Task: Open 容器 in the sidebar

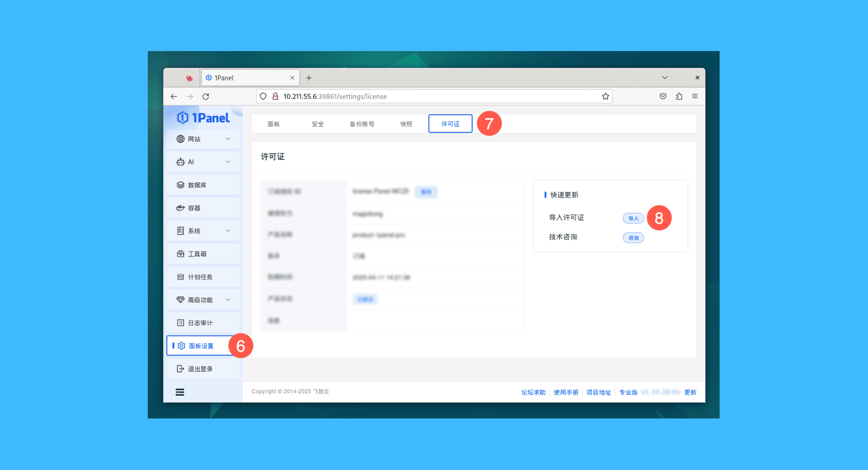Action: click(203, 208)
